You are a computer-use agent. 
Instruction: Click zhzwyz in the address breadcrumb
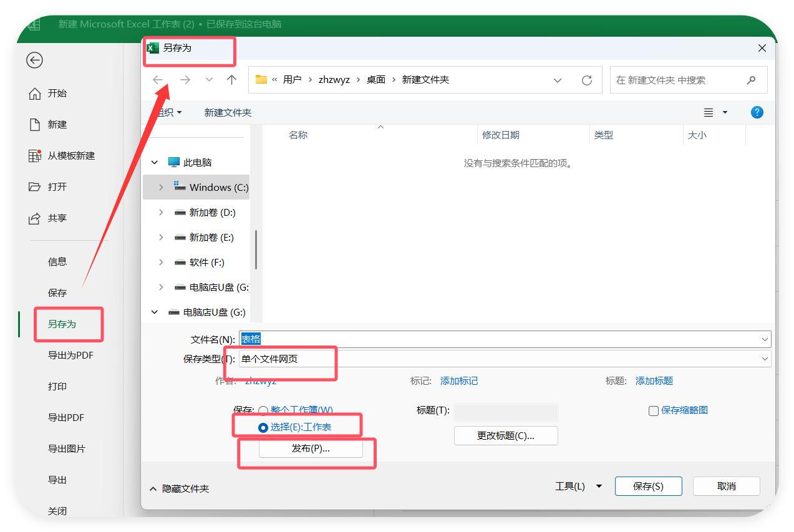coord(334,80)
